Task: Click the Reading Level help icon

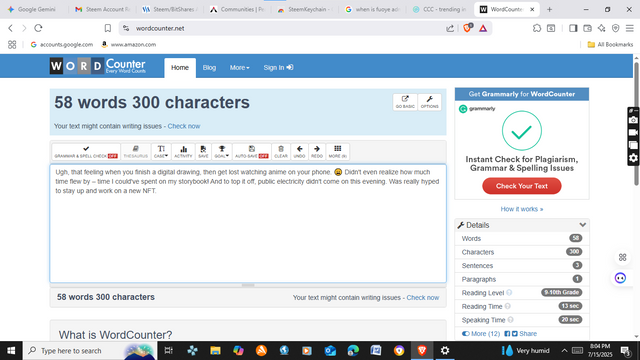Action: (509, 293)
